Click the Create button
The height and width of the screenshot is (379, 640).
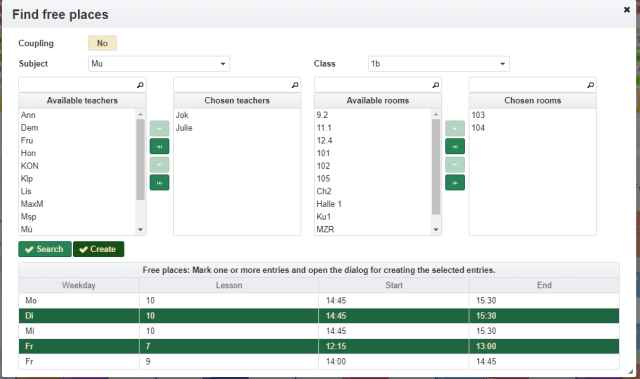(98, 249)
